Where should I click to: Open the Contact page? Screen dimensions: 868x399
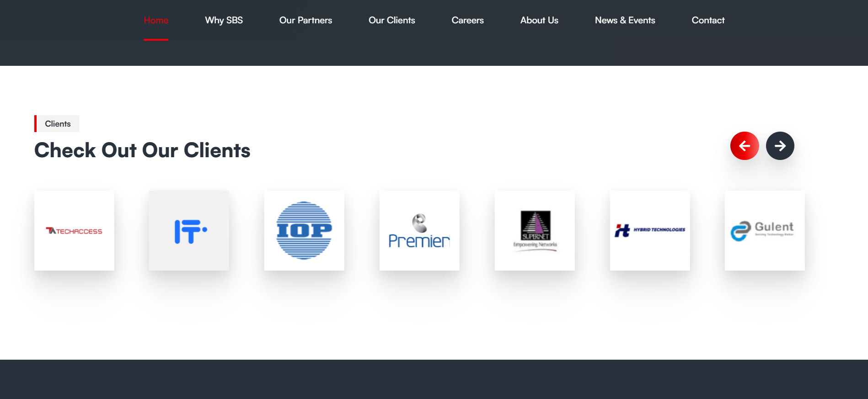tap(708, 20)
